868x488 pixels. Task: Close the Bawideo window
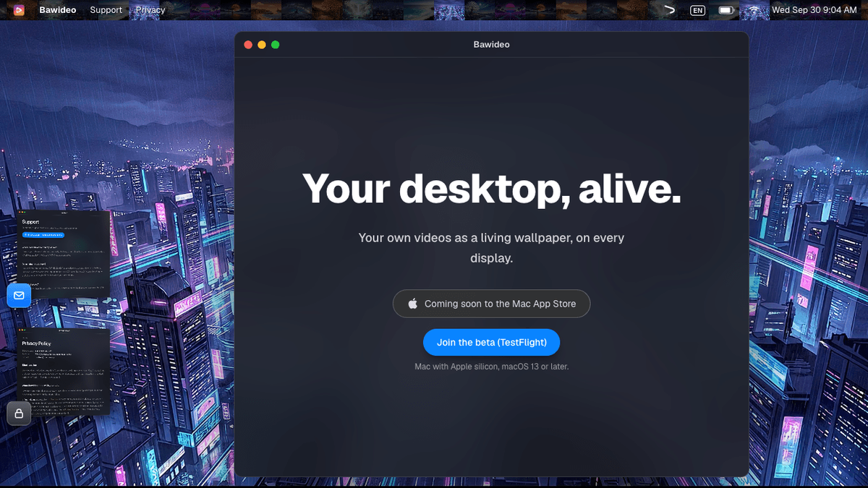(248, 45)
